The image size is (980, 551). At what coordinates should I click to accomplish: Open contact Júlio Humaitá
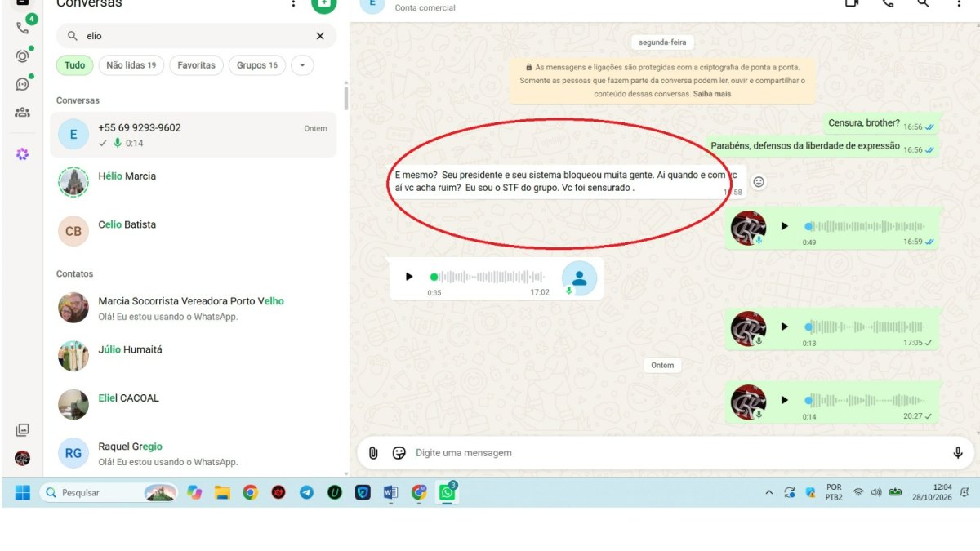(x=194, y=356)
